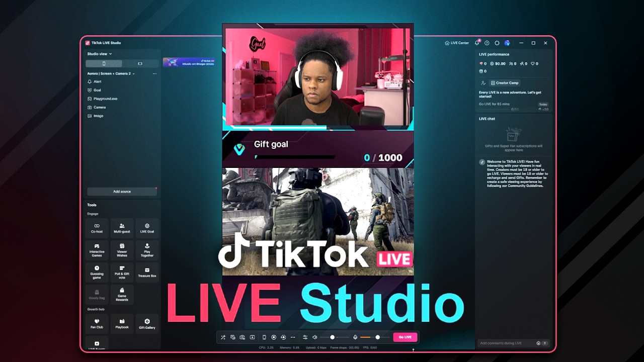644x362 pixels.
Task: Click the creator profile icon beside Creator Camp
Action: click(x=483, y=83)
